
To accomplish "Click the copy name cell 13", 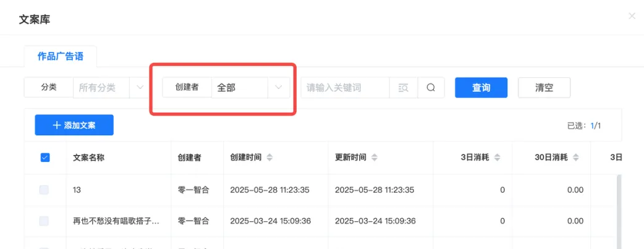I will pyautogui.click(x=77, y=190).
